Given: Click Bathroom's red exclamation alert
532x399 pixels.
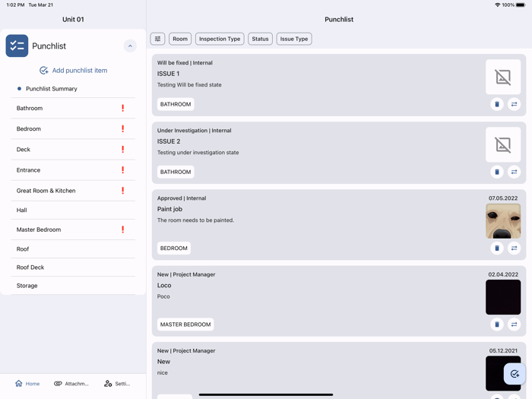Looking at the screenshot, I should click(x=123, y=108).
